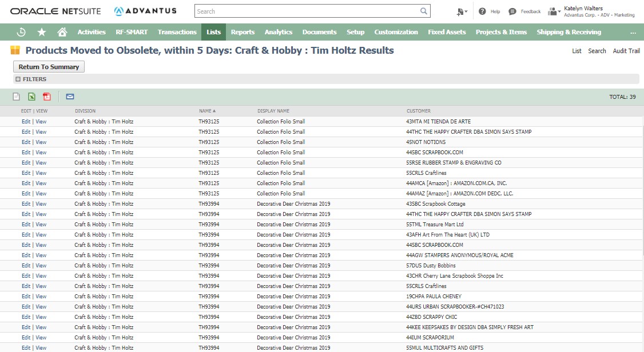Sort by the DIVISION column header
The width and height of the screenshot is (644, 352).
[85, 111]
